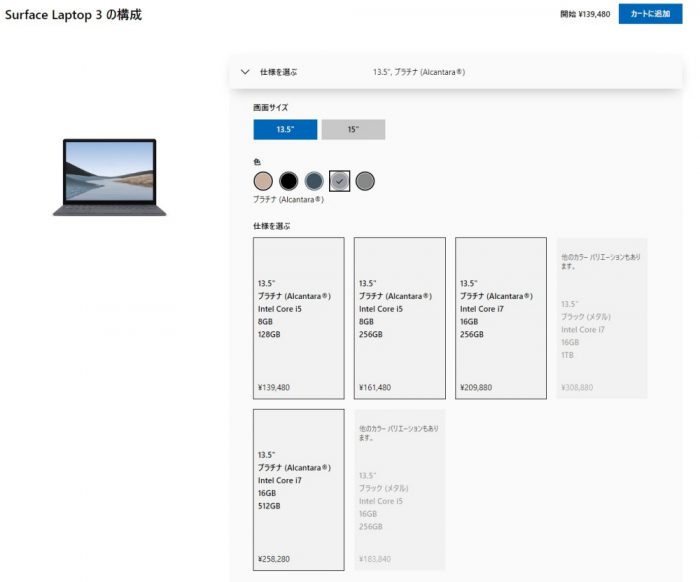Click the Surface Laptop 3 の構成 title
The width and height of the screenshot is (700, 582).
point(73,15)
